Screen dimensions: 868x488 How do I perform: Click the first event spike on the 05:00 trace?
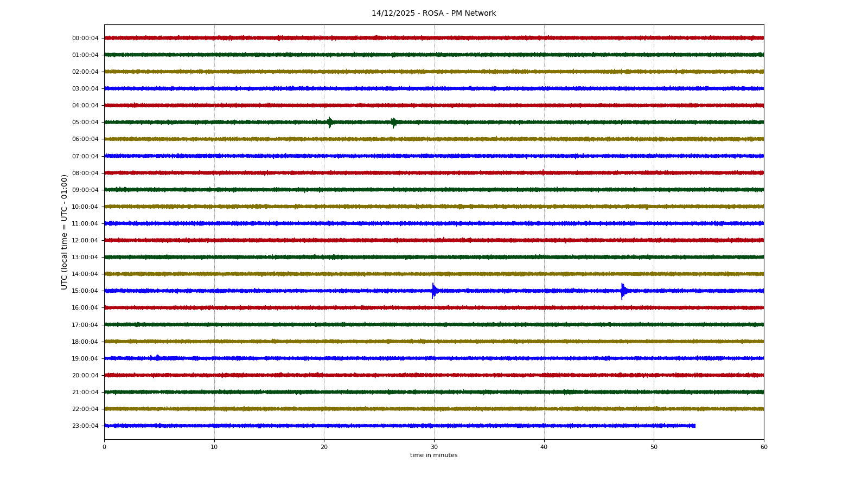coord(329,122)
